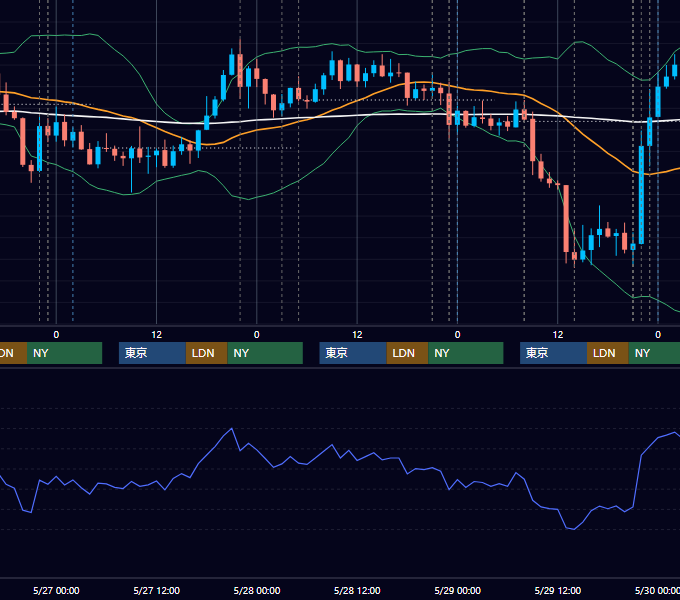Click the 5/27 00:00 date label
The image size is (680, 600).
click(56, 590)
